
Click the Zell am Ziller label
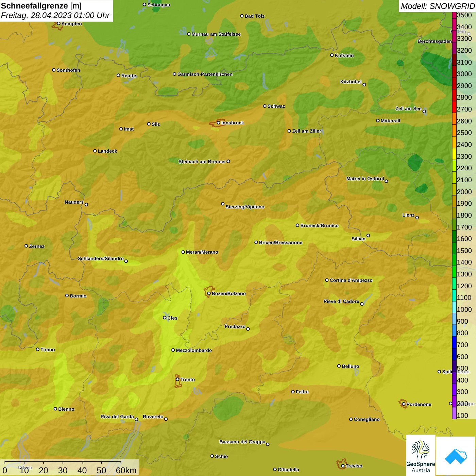(307, 131)
